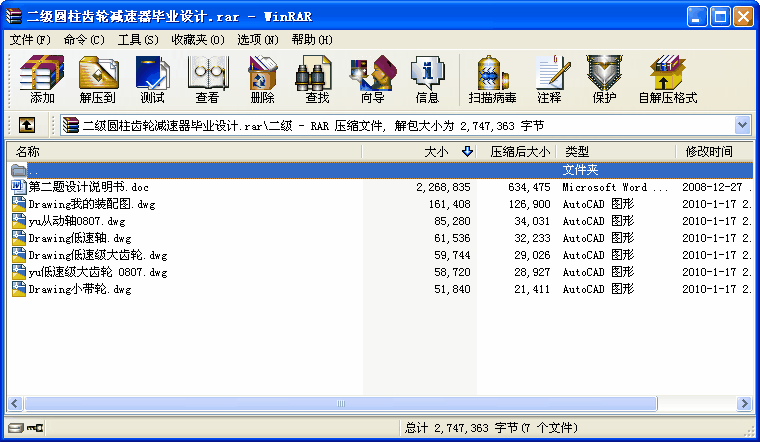Click the 文件夹 type label in selected row
This screenshot has width=760, height=442.
580,170
